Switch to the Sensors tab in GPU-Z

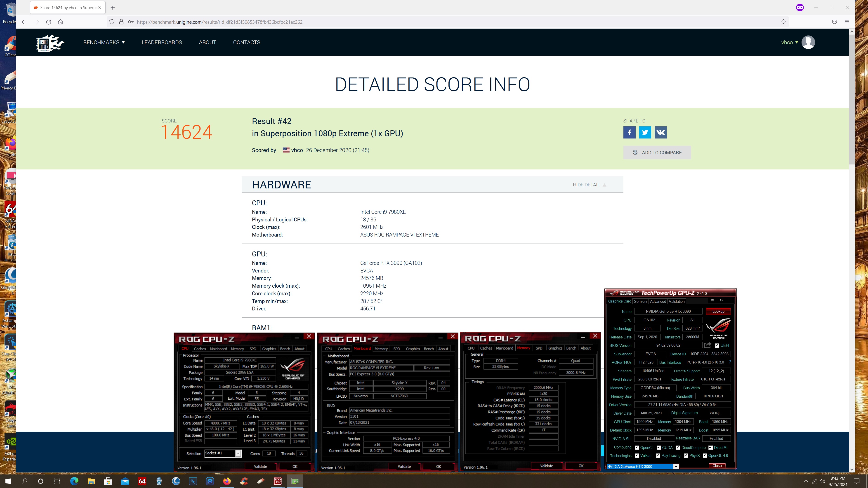point(640,301)
